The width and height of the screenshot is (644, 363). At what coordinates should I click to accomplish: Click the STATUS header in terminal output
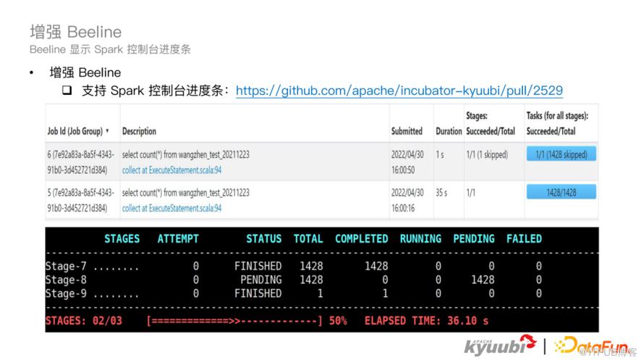pos(263,239)
